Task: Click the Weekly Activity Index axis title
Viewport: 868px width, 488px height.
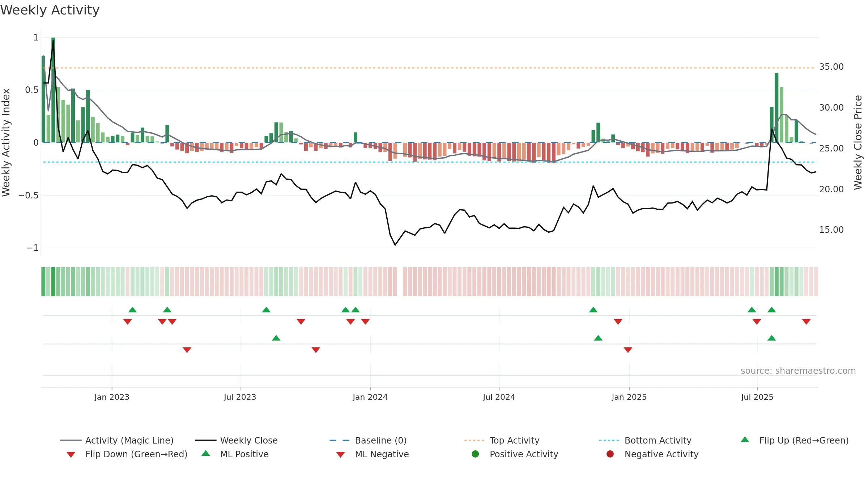Action: point(6,142)
